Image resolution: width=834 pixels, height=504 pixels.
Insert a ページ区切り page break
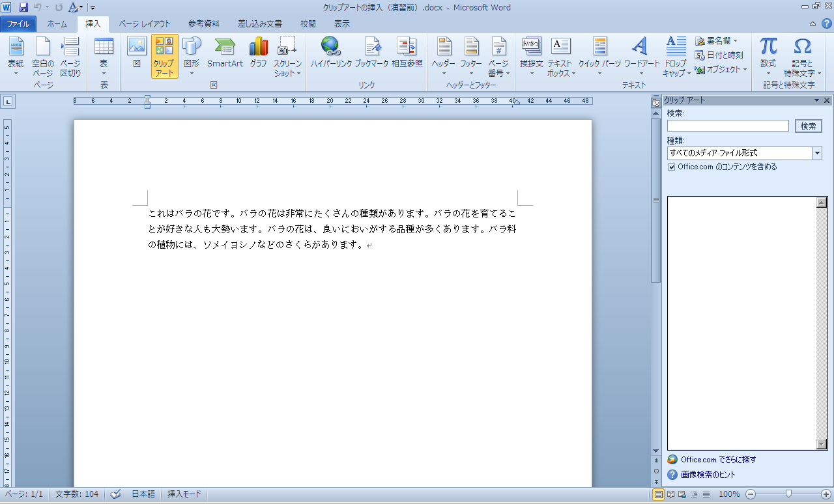point(70,56)
